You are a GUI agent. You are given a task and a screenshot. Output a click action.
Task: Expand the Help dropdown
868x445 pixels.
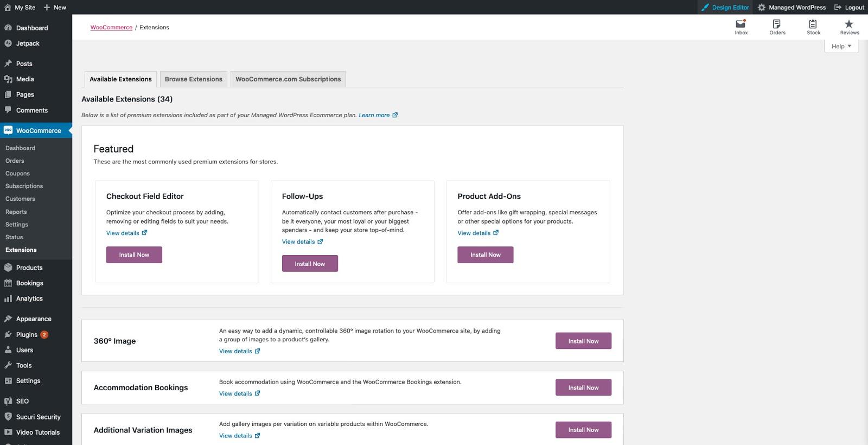841,46
